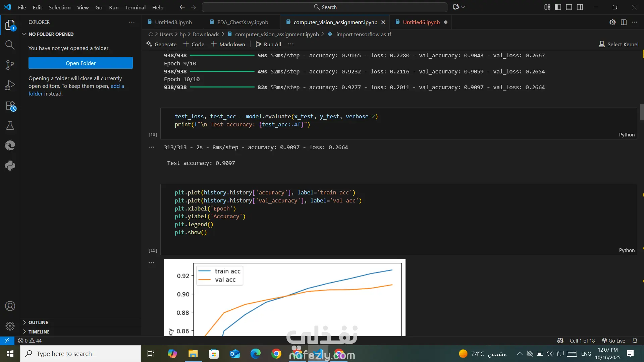Open the Terminal menu
This screenshot has width=644, height=362.
pyautogui.click(x=135, y=7)
